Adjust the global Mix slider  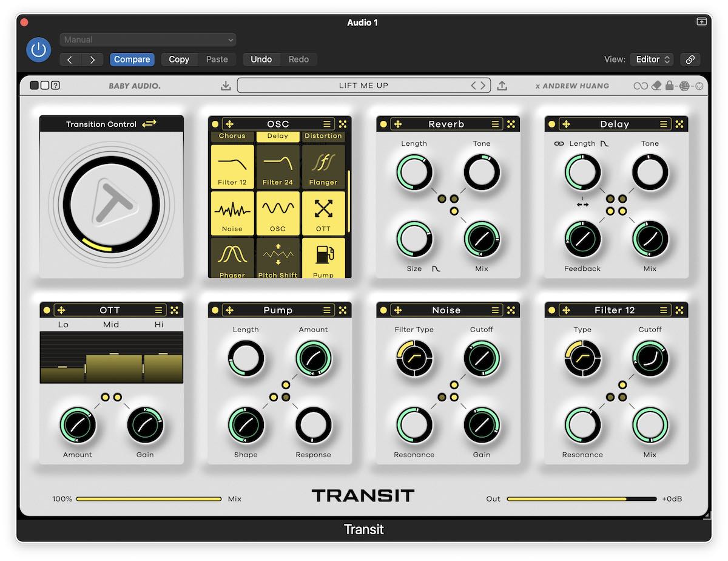pyautogui.click(x=149, y=499)
